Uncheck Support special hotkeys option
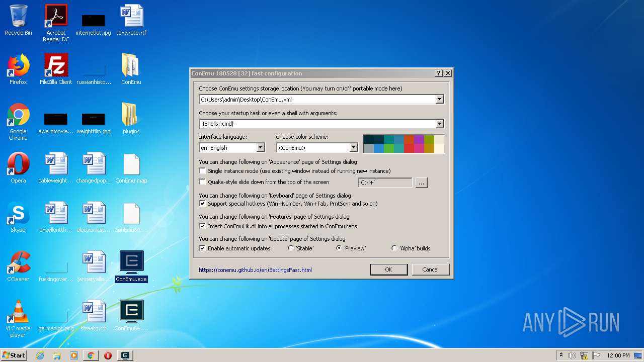Screen dimensions: 644x362 [x=203, y=204]
